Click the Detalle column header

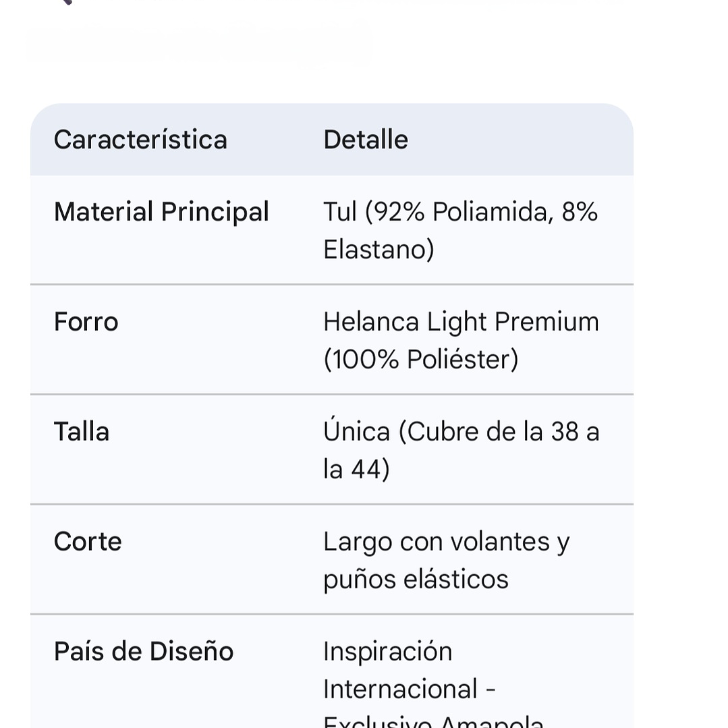point(366,140)
